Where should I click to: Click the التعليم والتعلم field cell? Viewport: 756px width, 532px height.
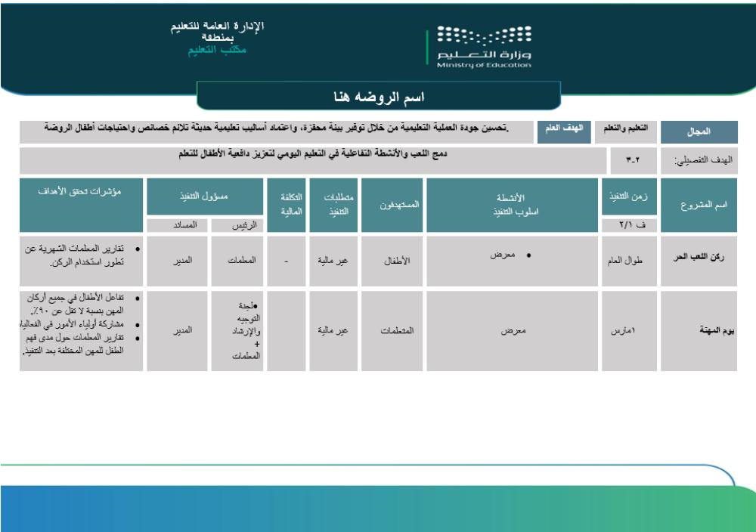(625, 131)
